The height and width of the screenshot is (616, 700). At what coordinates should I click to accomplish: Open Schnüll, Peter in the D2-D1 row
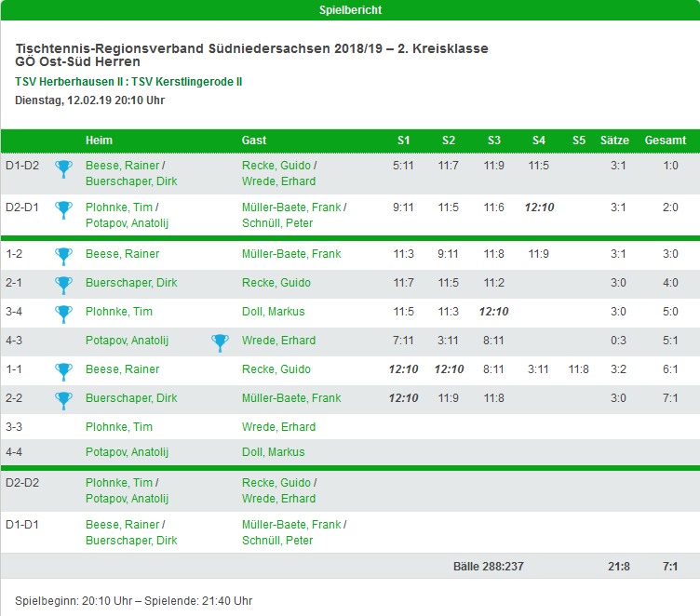click(x=277, y=223)
